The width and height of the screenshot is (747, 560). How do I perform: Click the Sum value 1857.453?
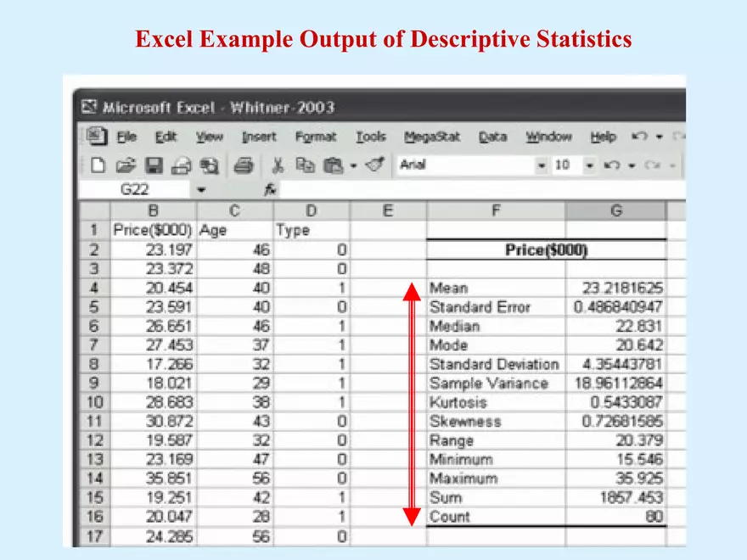point(616,497)
